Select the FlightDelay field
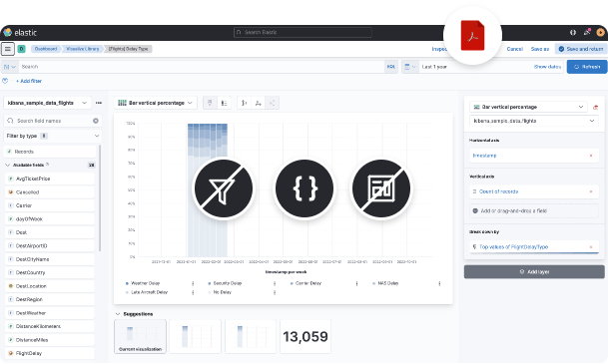The height and width of the screenshot is (364, 608). pyautogui.click(x=50, y=354)
